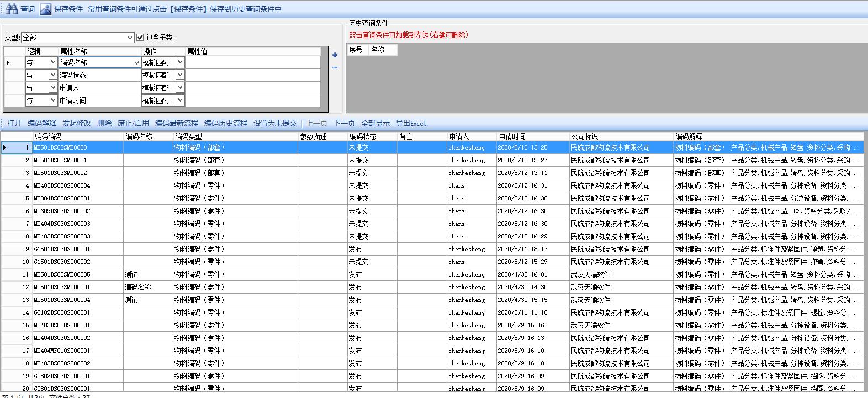
Task: Click the row header number 16
Action: coord(17,338)
